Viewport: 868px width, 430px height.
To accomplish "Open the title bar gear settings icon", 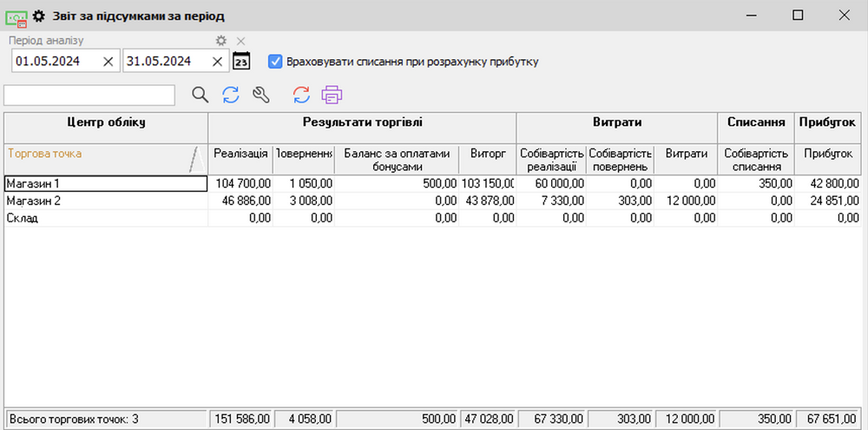I will (x=38, y=16).
